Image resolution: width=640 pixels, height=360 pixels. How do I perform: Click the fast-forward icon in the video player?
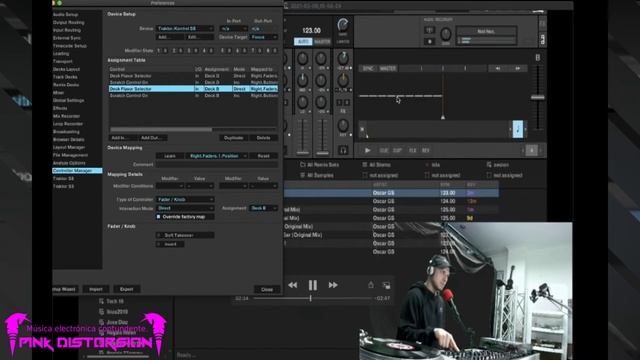(x=333, y=285)
